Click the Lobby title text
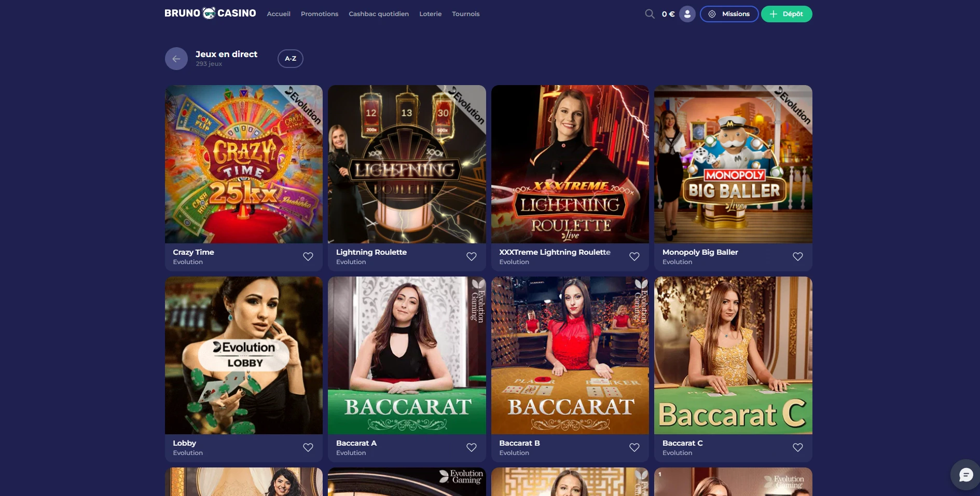 point(184,443)
